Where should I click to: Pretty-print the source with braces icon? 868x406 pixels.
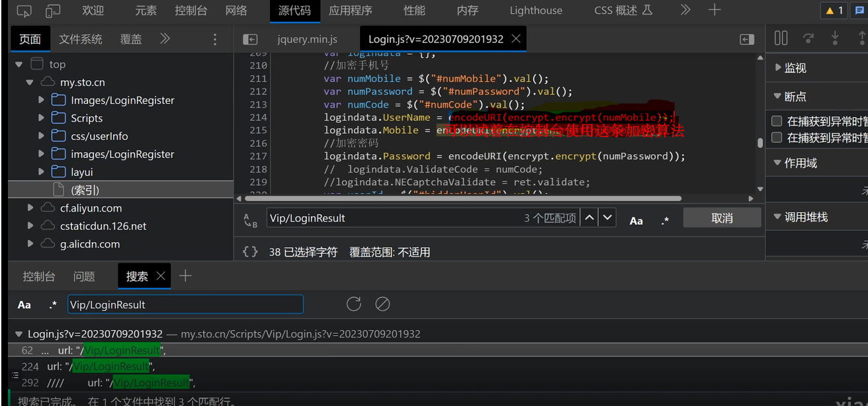pyautogui.click(x=250, y=252)
